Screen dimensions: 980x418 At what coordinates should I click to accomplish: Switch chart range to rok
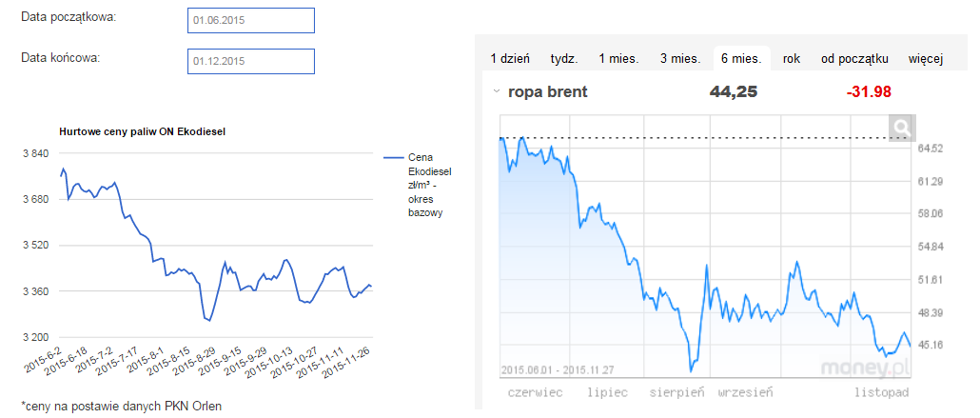pyautogui.click(x=792, y=59)
